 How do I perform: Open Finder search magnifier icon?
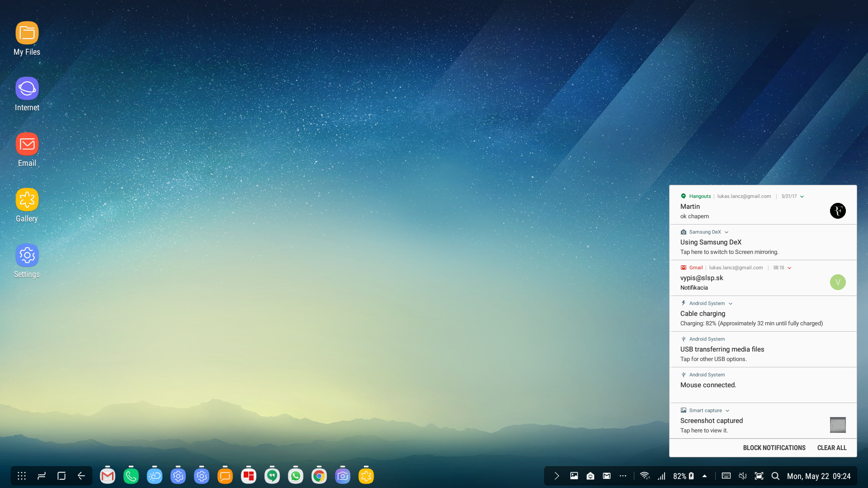coord(775,476)
